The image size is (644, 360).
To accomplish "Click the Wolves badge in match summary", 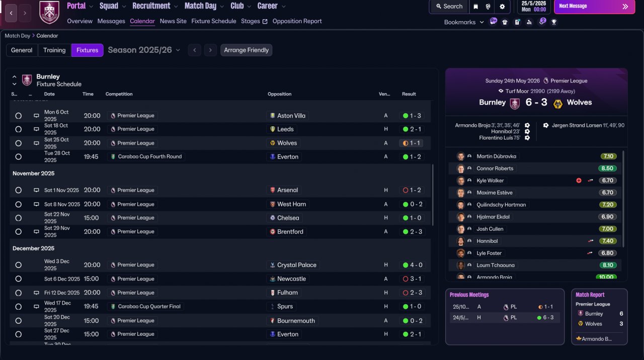I will click(x=557, y=104).
